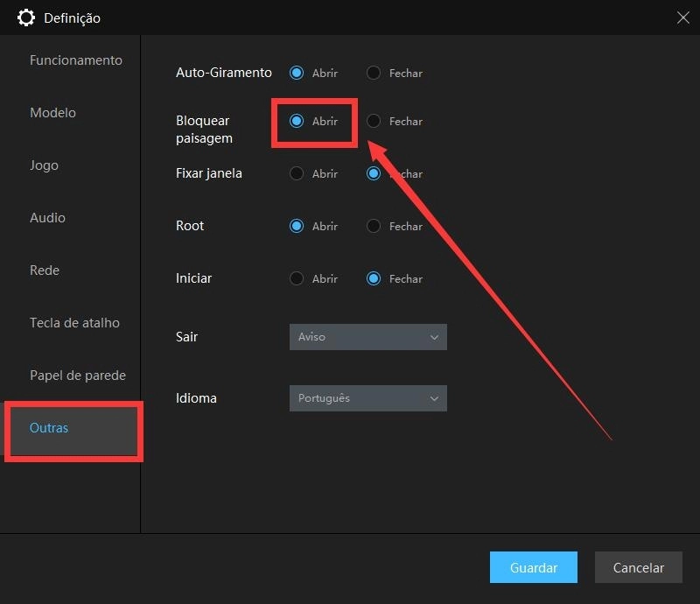Select the Outras tab

coord(49,428)
